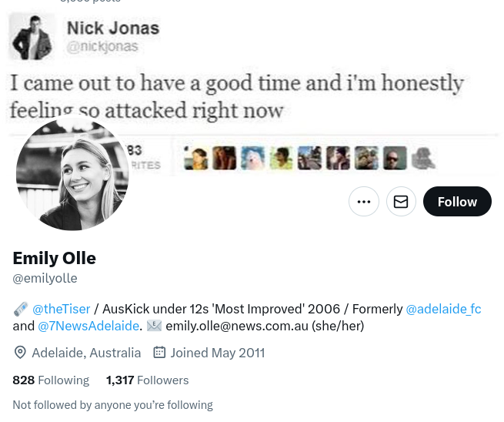Click 'Not followed by anyone you're following'
Image resolution: width=504 pixels, height=422 pixels.
coord(112,405)
